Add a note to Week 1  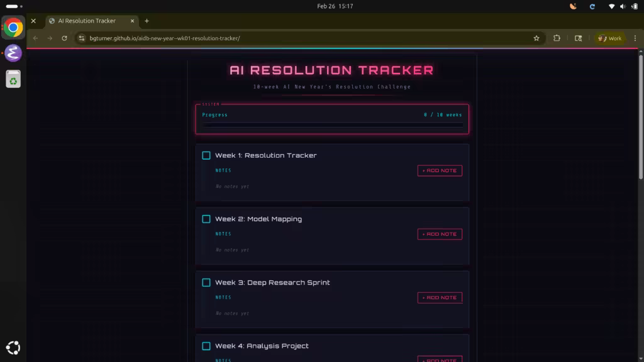(440, 170)
